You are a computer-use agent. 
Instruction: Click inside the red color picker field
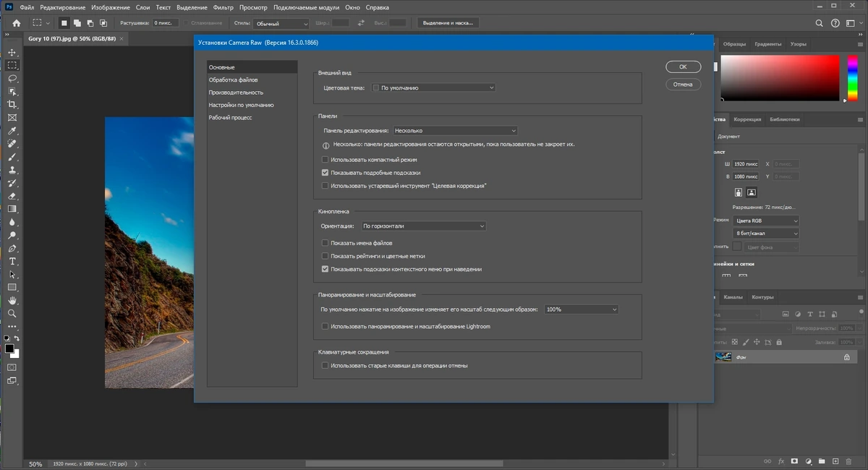coord(780,78)
